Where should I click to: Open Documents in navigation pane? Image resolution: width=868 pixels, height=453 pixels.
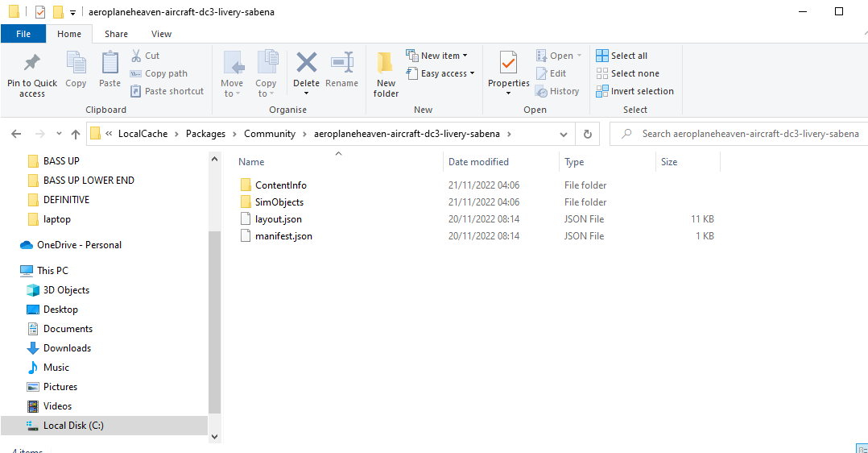pyautogui.click(x=60, y=329)
